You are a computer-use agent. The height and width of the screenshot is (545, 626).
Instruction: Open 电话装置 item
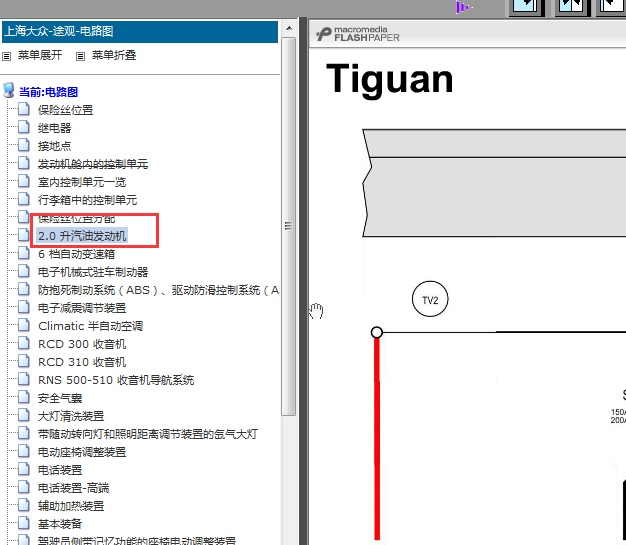pyautogui.click(x=60, y=470)
